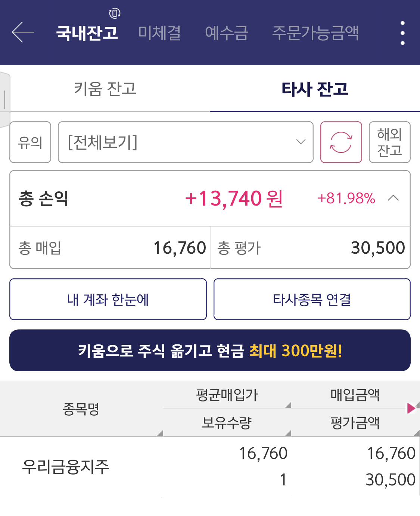Tap the pink arrow to show more columns
420x516 pixels.
pos(411,408)
